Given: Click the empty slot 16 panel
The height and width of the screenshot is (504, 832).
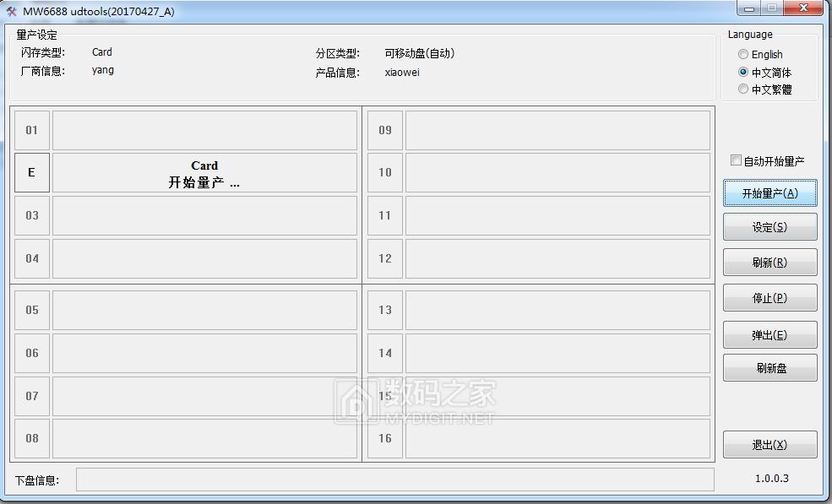Looking at the screenshot, I should (557, 438).
